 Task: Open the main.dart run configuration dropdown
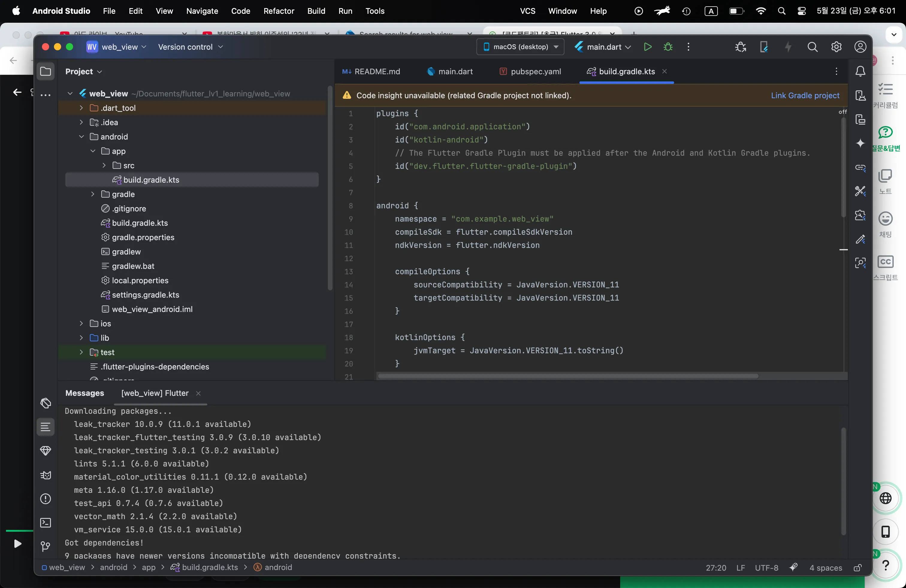(x=603, y=47)
